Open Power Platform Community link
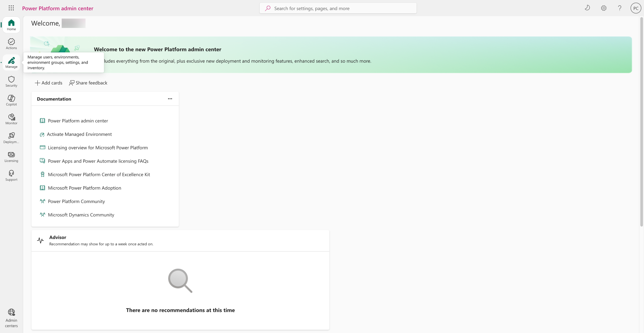Viewport: 644px width, 333px height. 76,201
